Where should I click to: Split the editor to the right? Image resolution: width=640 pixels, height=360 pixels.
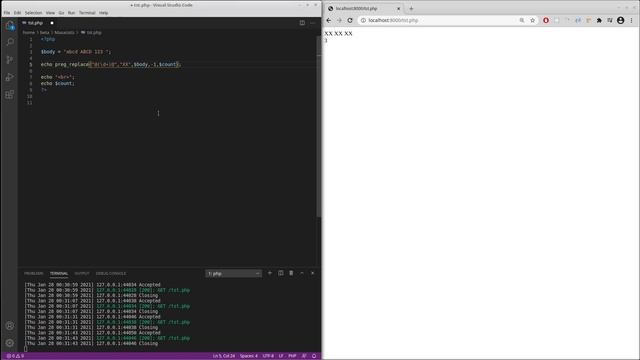(x=302, y=23)
